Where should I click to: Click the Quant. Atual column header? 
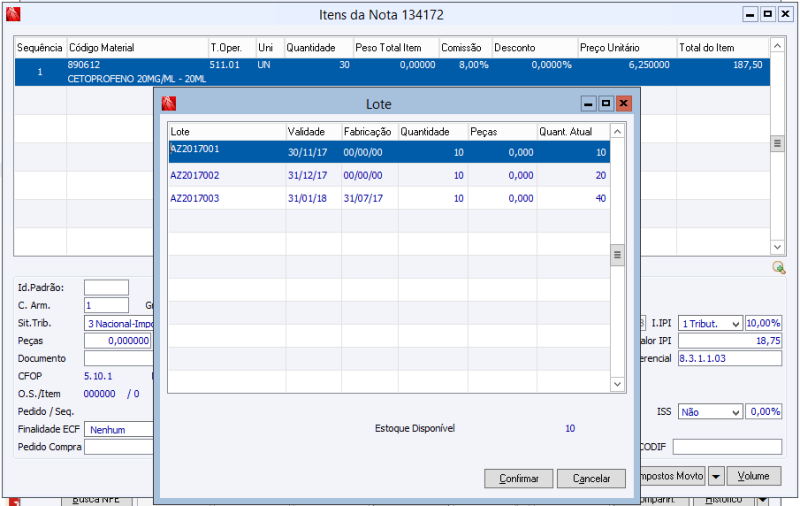click(x=573, y=132)
